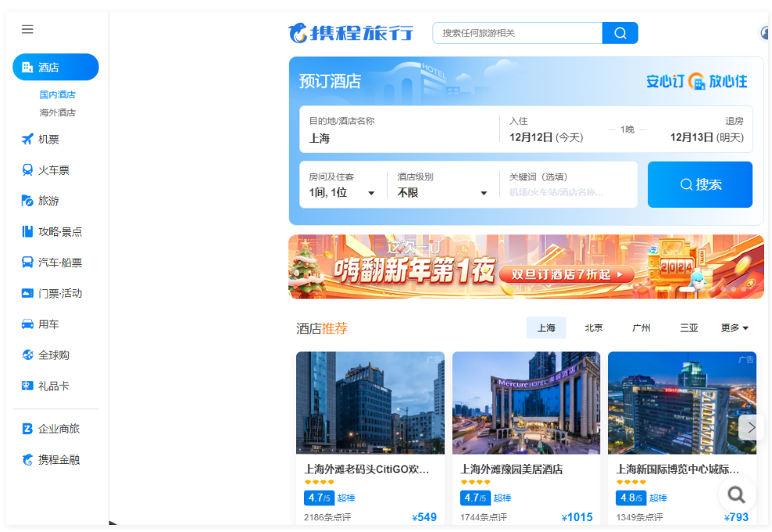
Task: Click the gift card icon for 礼品卡
Action: click(27, 386)
